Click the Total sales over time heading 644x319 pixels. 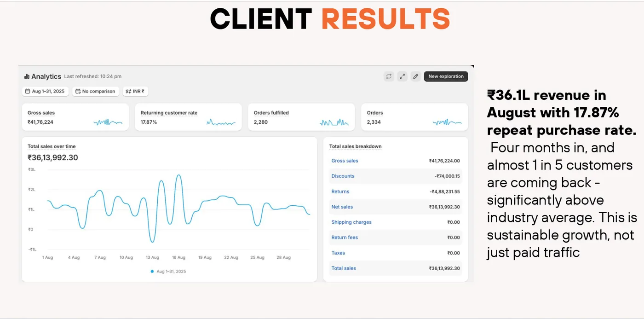(x=52, y=146)
